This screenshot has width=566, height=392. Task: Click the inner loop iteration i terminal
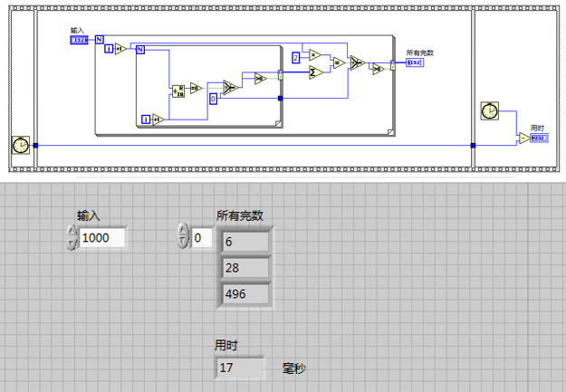(x=146, y=120)
